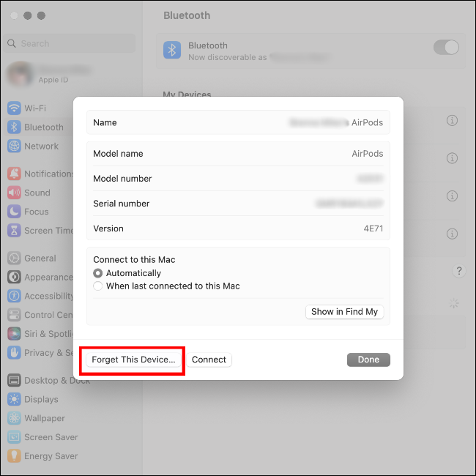This screenshot has height=476, width=476.
Task: Click third device info icon in My Devices
Action: (x=452, y=196)
